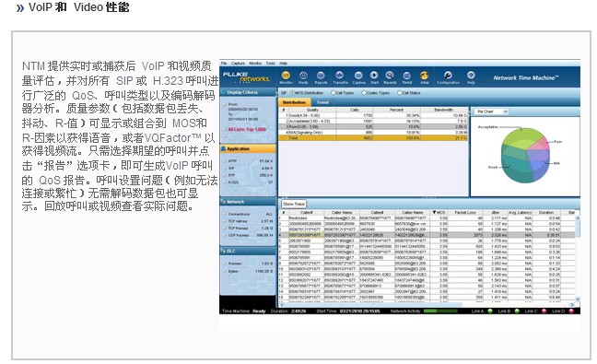The height and width of the screenshot is (364, 597).
Task: Select the Capture toolbar icon
Action: coord(358,76)
